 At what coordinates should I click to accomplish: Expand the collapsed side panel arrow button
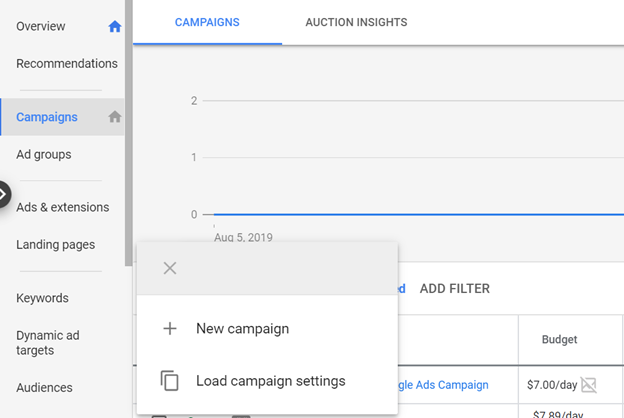coord(3,194)
